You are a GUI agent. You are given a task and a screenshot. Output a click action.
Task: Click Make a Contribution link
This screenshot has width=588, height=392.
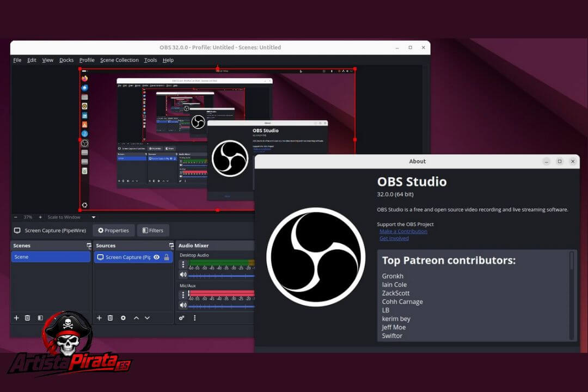pos(403,231)
